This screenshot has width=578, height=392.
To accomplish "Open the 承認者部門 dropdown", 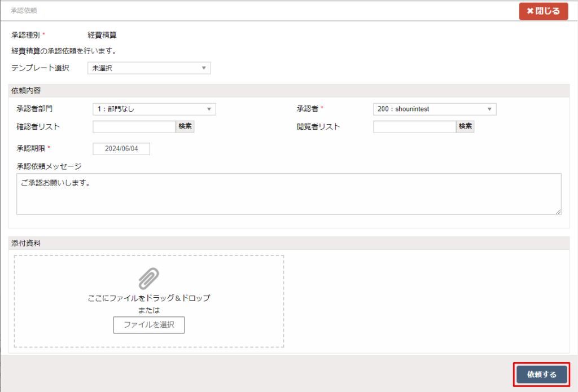I will click(154, 109).
